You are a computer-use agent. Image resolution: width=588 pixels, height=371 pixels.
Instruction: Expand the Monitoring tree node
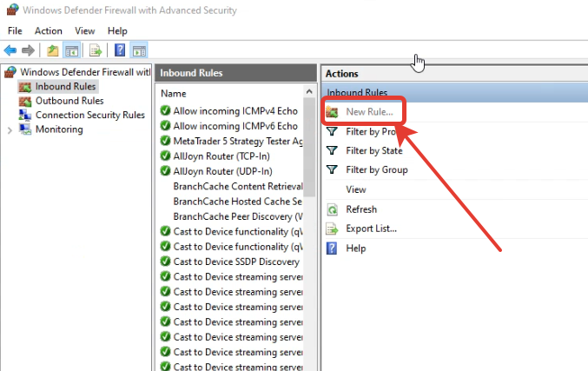point(10,130)
